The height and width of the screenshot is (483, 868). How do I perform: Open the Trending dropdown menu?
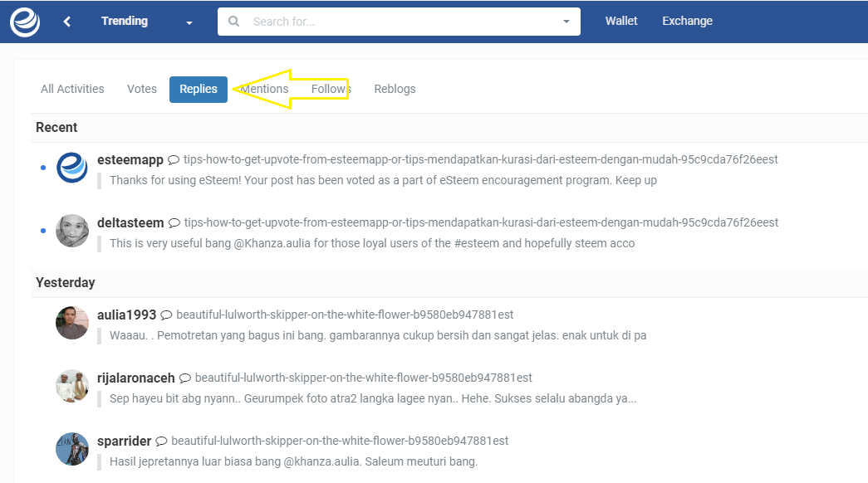tap(146, 21)
